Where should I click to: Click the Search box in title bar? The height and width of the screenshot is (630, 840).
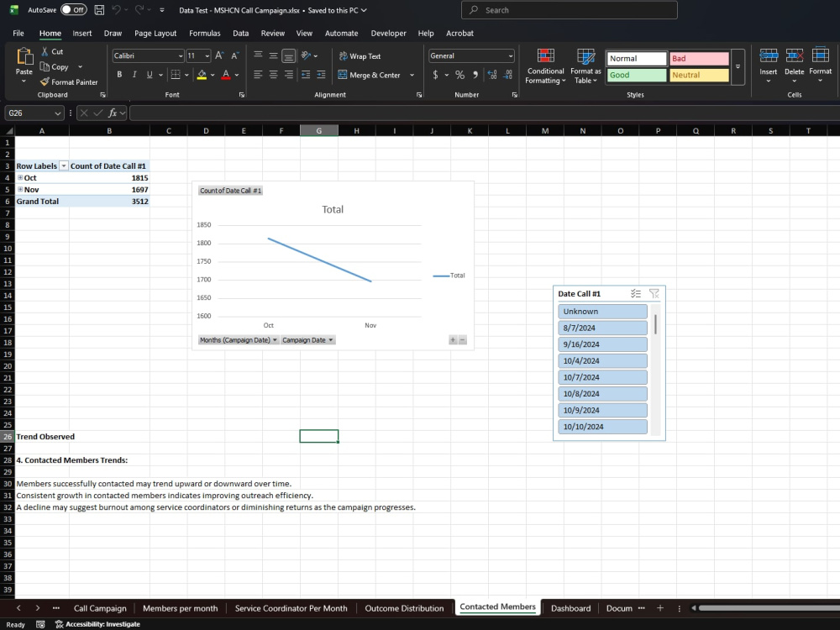pyautogui.click(x=569, y=10)
